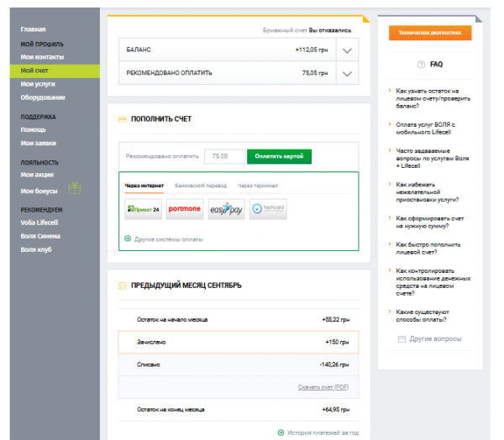Expand the БАЛАНС row chevron

pyautogui.click(x=347, y=50)
